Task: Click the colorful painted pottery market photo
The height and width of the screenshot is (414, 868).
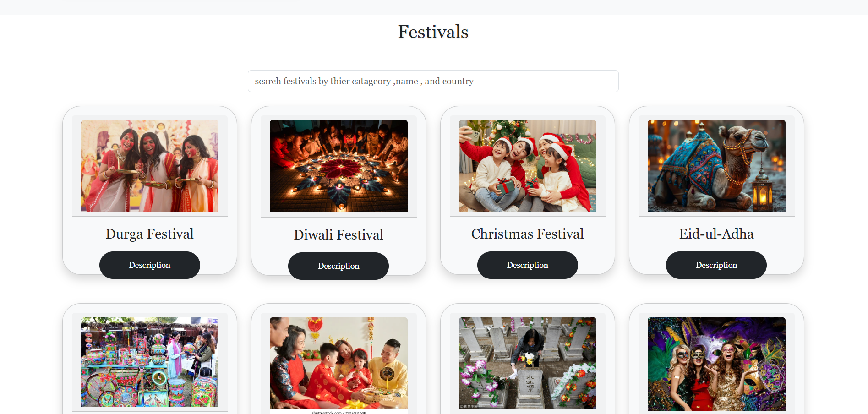Action: click(150, 362)
